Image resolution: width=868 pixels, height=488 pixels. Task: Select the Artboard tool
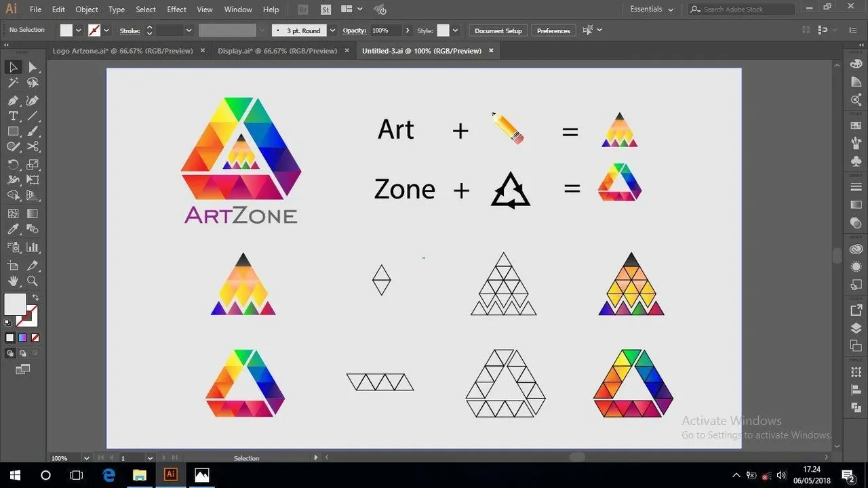pos(13,265)
